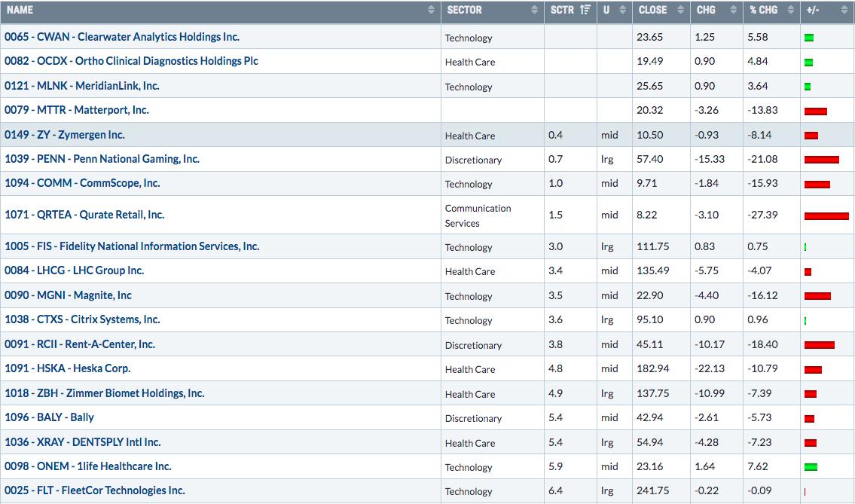Viewport: 855px width, 504px height.
Task: Open ZBH Zimmer Biomet Holdings link
Action: (x=105, y=393)
